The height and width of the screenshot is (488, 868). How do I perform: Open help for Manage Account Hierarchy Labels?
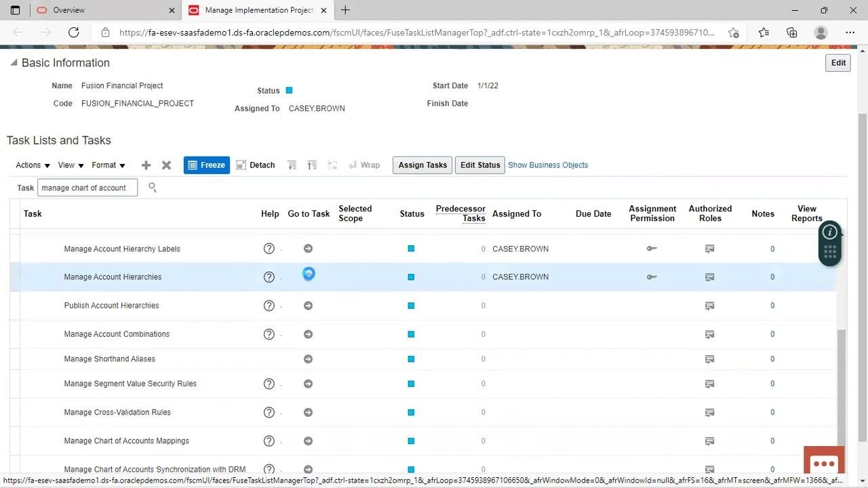269,249
